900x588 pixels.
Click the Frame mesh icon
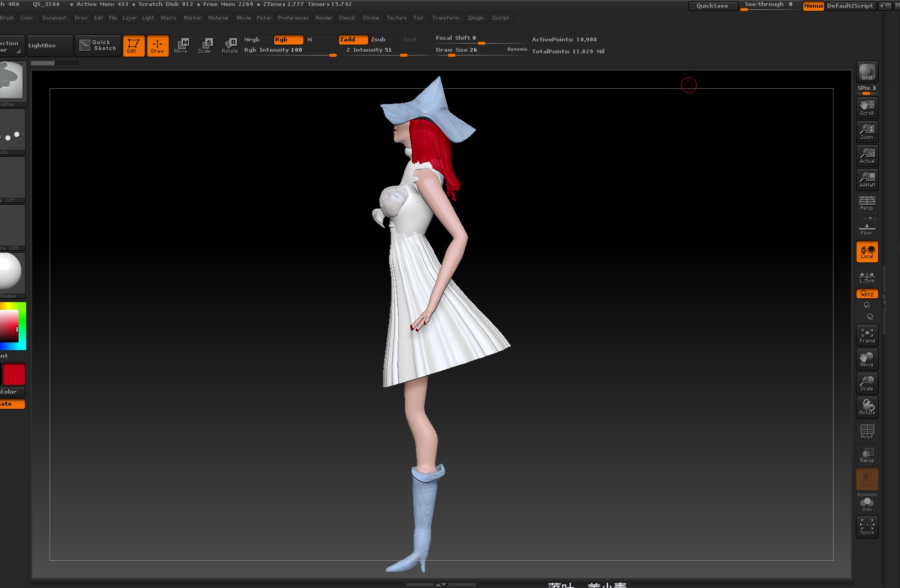point(867,335)
